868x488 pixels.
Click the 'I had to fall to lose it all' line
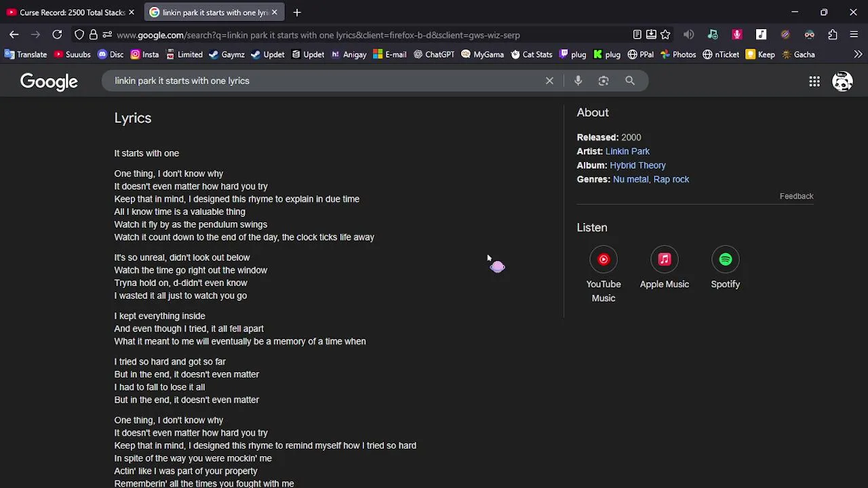coord(159,387)
